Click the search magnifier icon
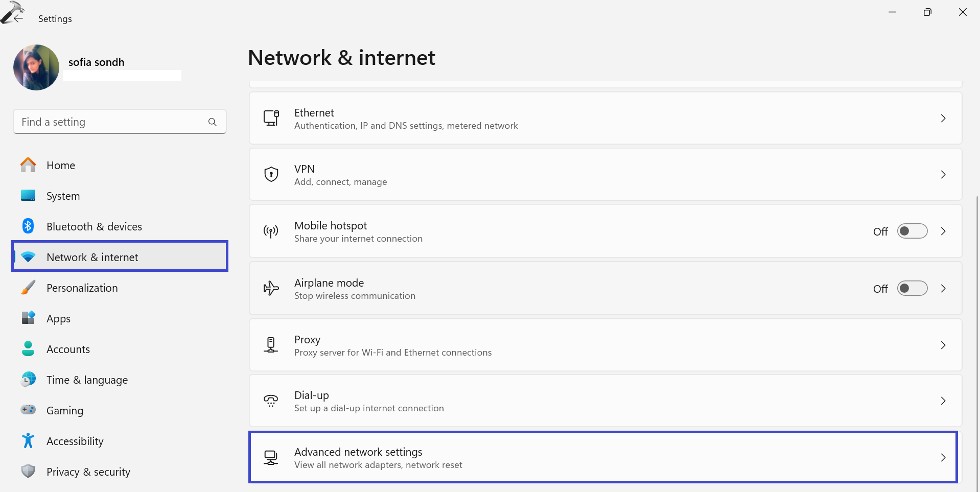Image resolution: width=980 pixels, height=492 pixels. (213, 122)
